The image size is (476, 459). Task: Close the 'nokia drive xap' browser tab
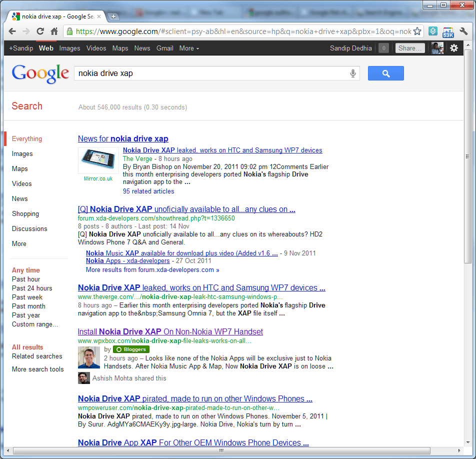[99, 16]
